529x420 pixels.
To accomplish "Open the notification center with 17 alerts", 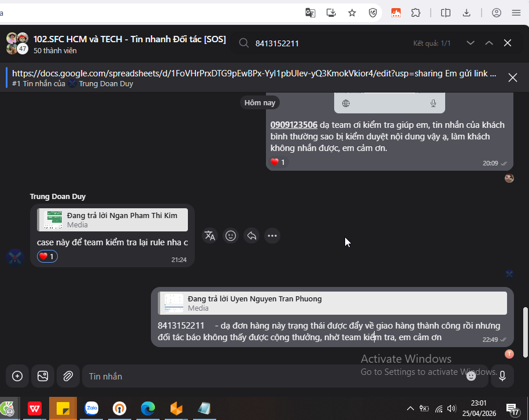I will coord(513,409).
